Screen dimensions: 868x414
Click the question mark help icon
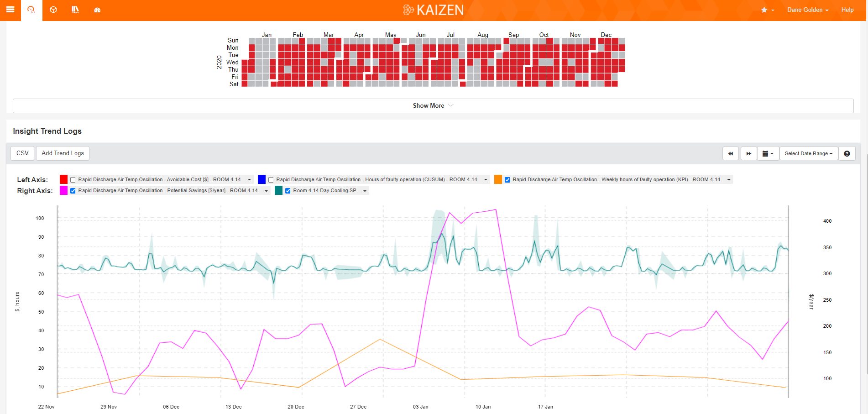847,153
